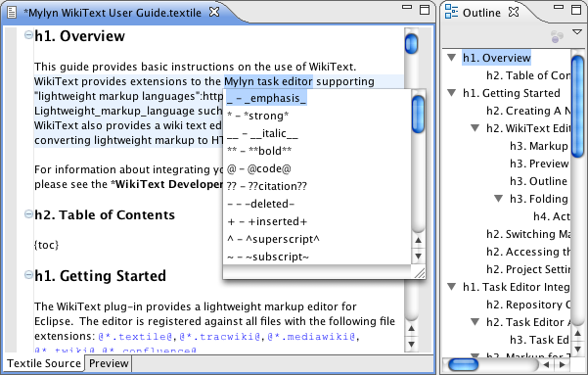This screenshot has width=588, height=375.
Task: Select h2. Table of Con in the Outline
Action: click(x=528, y=75)
